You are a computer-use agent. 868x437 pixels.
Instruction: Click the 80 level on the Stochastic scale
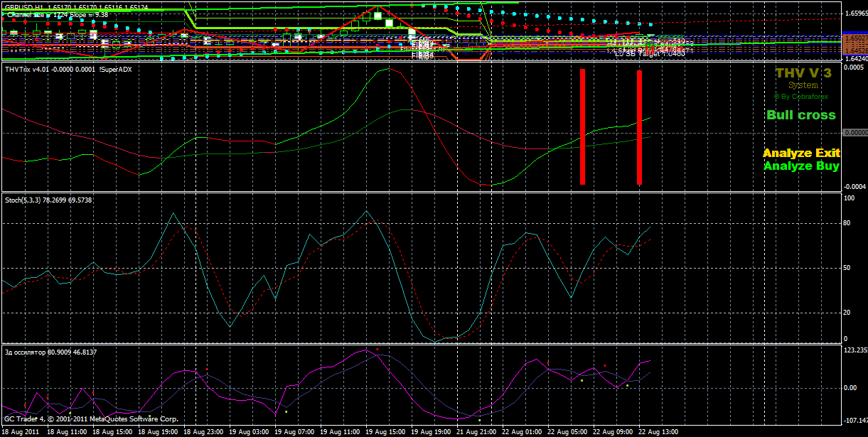pos(847,224)
